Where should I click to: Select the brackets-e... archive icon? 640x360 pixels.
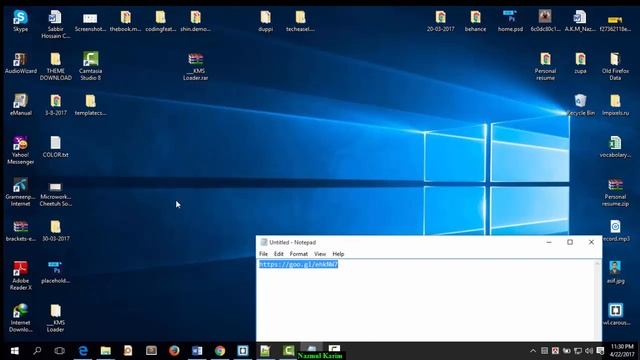[20, 231]
